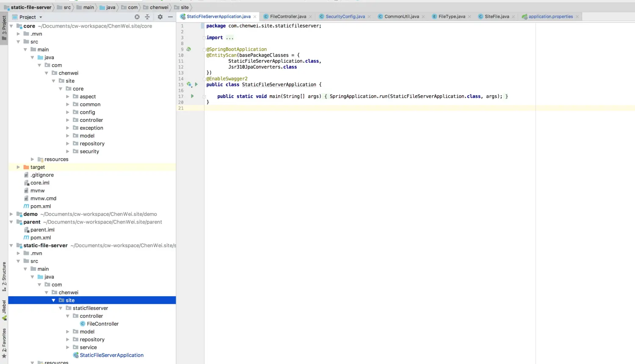Click com breadcrumb in navigation bar
Image resolution: width=635 pixels, height=364 pixels.
click(130, 7)
